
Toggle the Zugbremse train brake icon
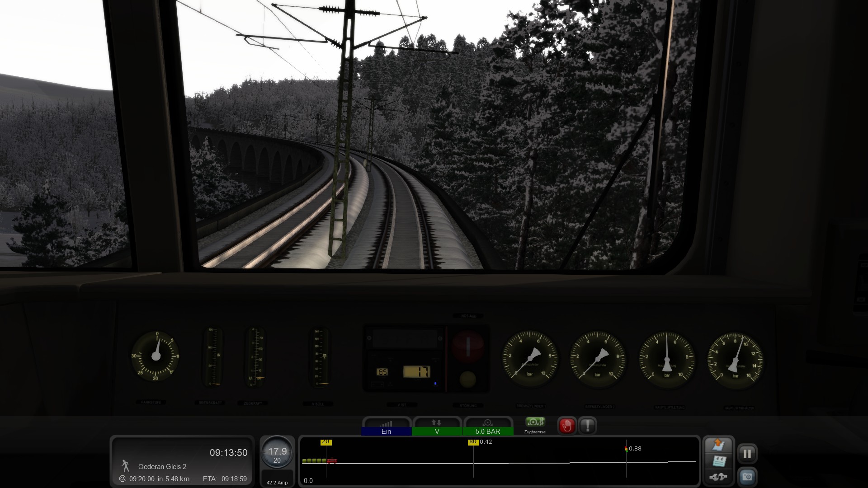(x=535, y=422)
